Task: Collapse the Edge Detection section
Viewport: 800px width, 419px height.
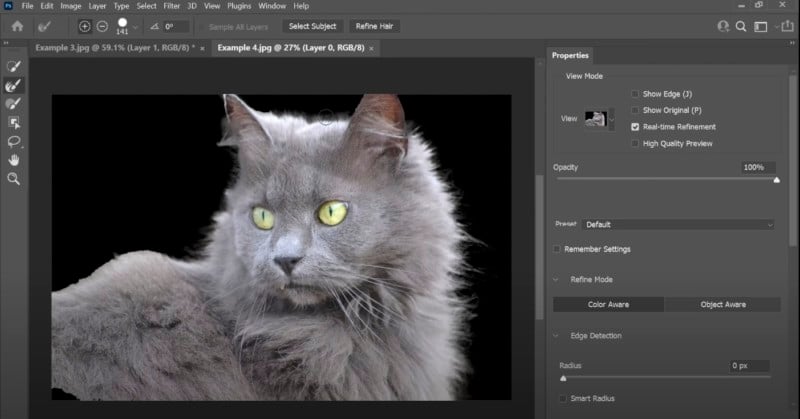Action: pyautogui.click(x=557, y=335)
